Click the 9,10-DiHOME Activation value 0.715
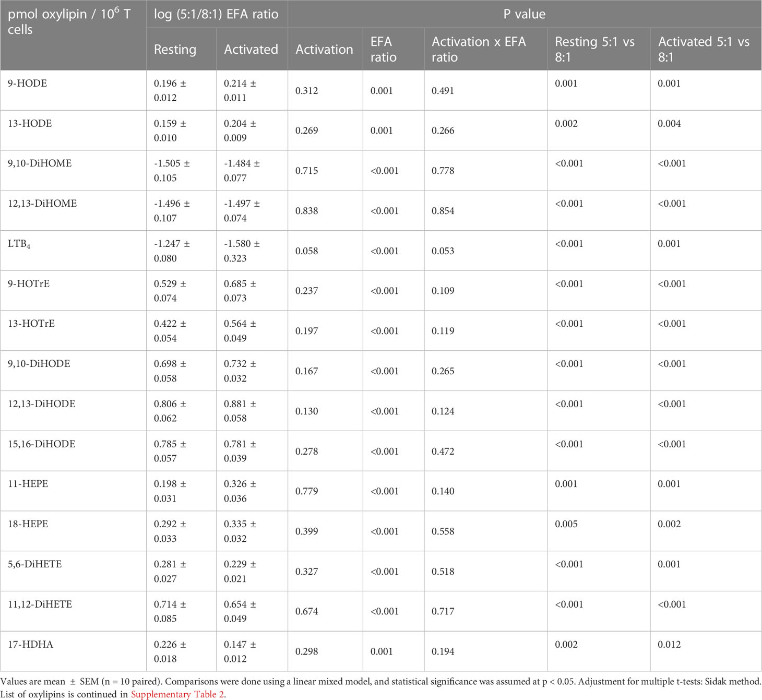The image size is (762, 700). tap(307, 171)
